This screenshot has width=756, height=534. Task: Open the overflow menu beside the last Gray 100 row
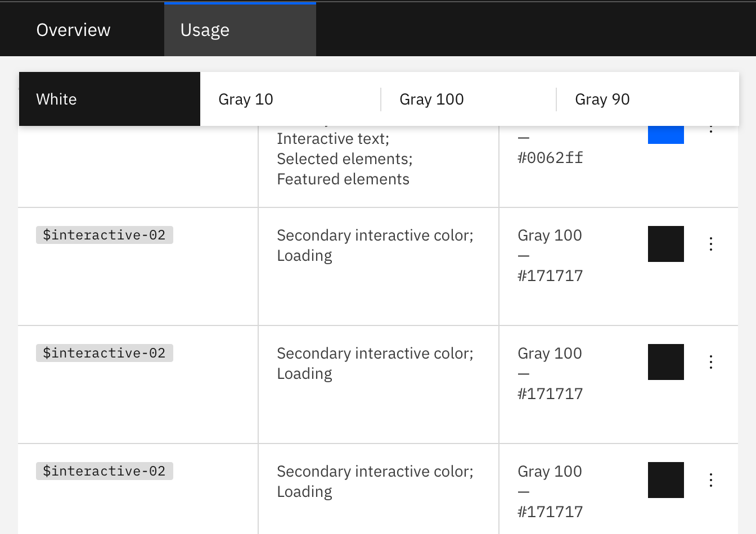(x=710, y=479)
